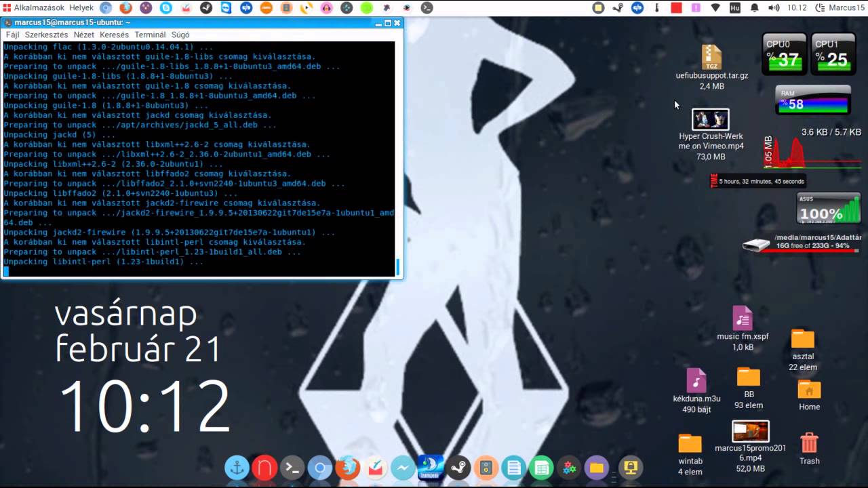The width and height of the screenshot is (868, 488).
Task: Click the volume speaker indicator
Action: click(774, 8)
